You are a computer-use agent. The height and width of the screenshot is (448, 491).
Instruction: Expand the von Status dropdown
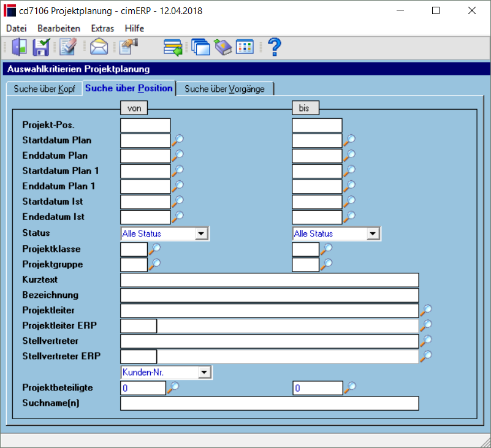(201, 233)
